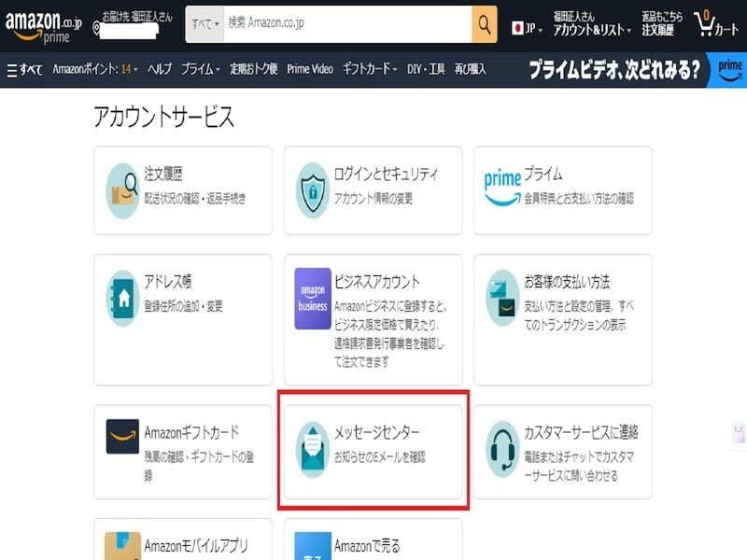Click the text 会員特典とお支払い方法の確認
The width and height of the screenshot is (747, 560).
579,199
